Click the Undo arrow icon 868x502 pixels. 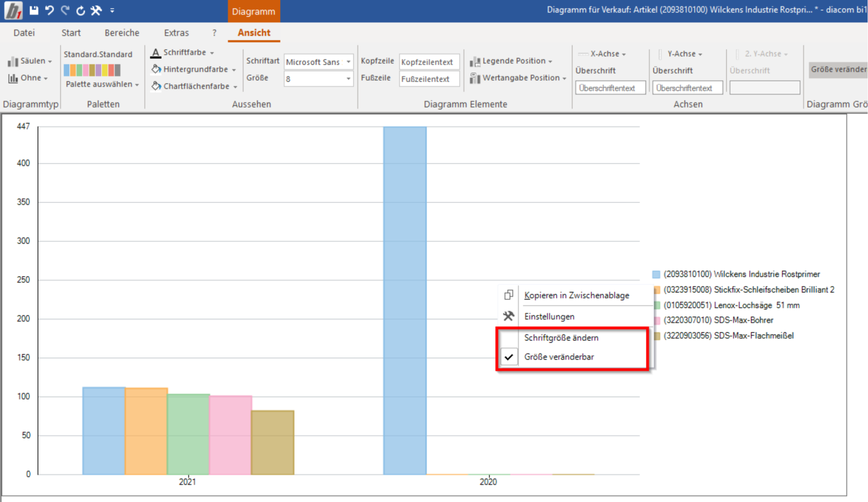pos(50,10)
